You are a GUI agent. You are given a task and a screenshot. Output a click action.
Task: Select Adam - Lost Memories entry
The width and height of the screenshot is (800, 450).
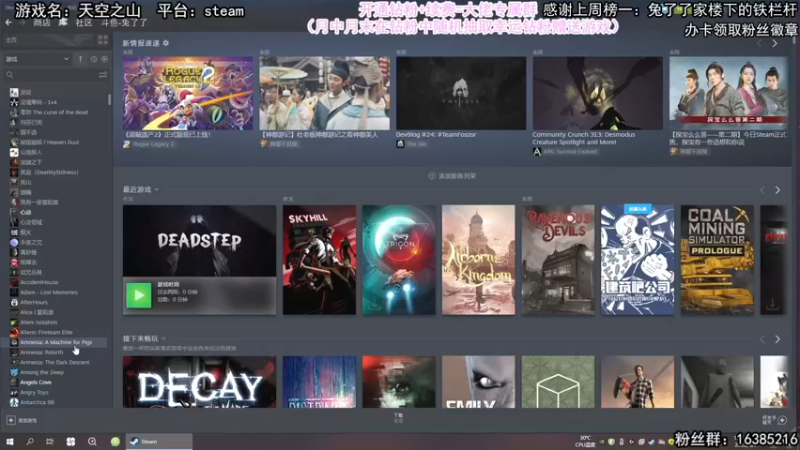coord(49,292)
